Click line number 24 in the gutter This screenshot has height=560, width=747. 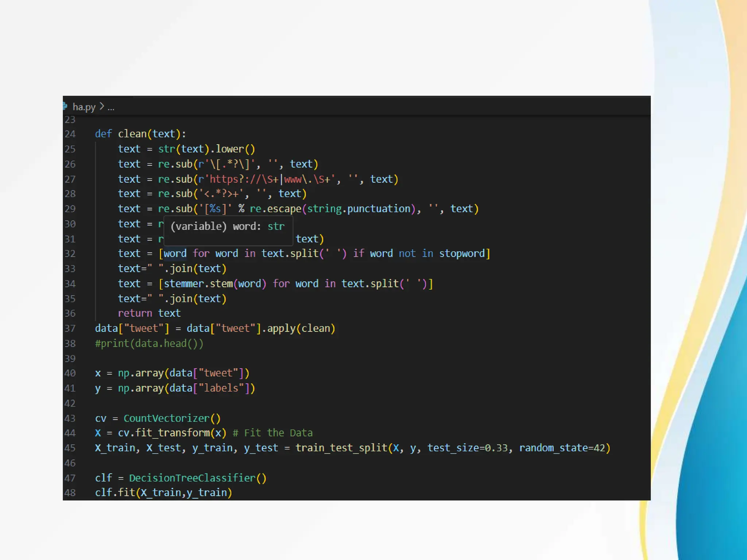point(70,134)
